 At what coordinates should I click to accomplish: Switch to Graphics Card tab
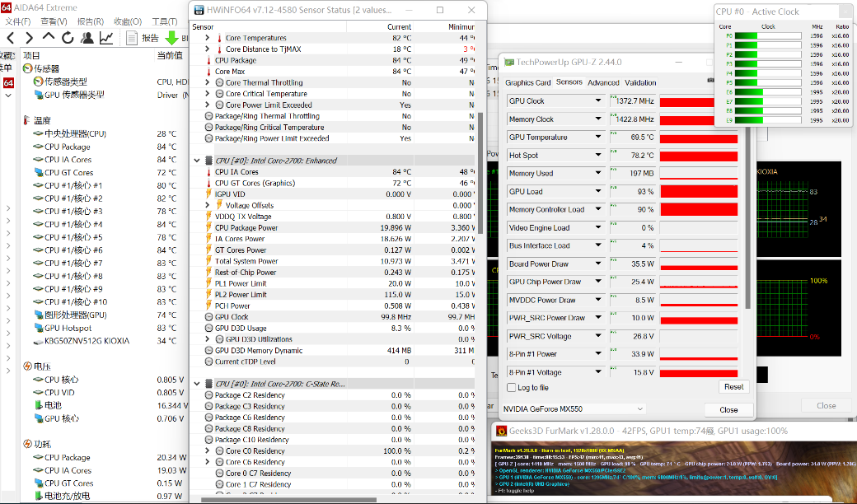click(527, 82)
